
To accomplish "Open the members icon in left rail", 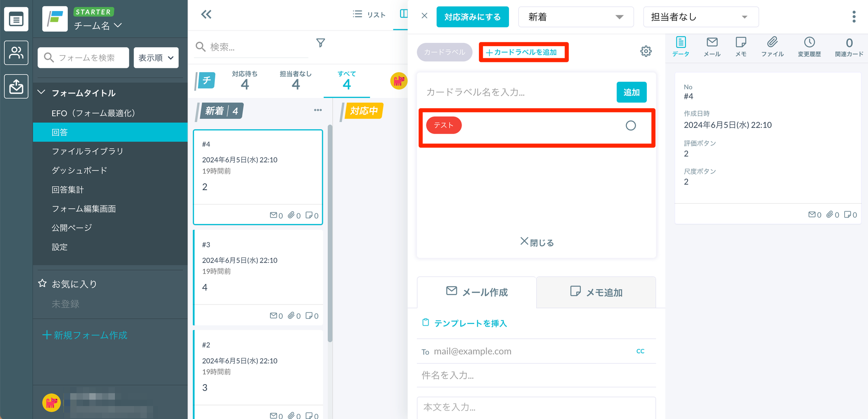I will point(16,53).
